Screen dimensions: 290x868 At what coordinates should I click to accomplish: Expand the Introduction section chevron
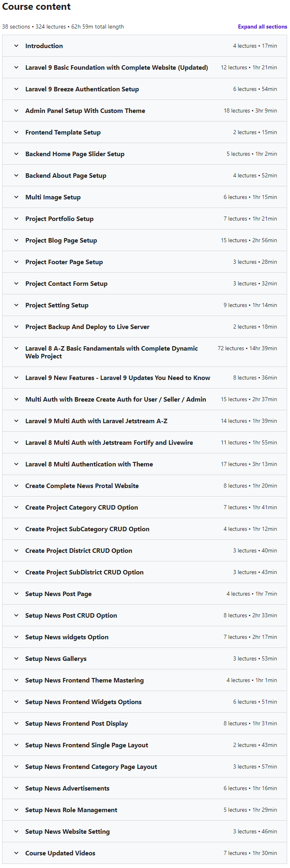point(16,46)
